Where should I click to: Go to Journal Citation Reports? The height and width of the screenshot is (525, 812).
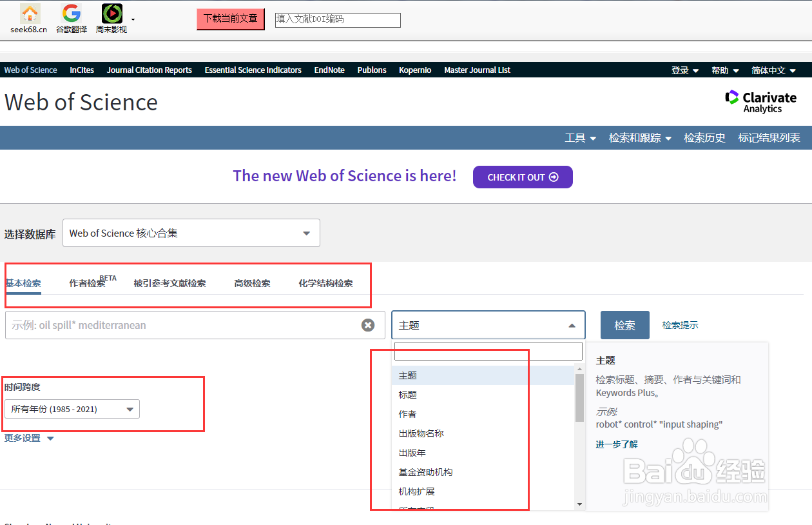point(149,70)
